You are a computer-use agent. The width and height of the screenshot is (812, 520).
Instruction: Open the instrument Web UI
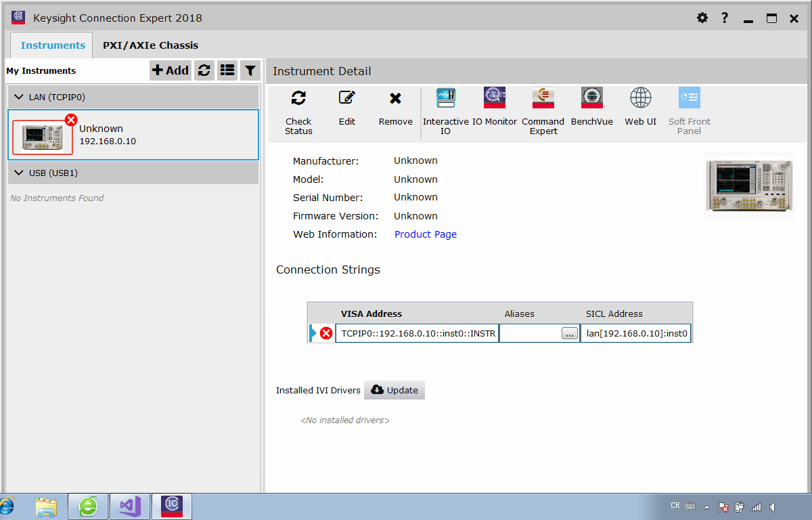(640, 97)
